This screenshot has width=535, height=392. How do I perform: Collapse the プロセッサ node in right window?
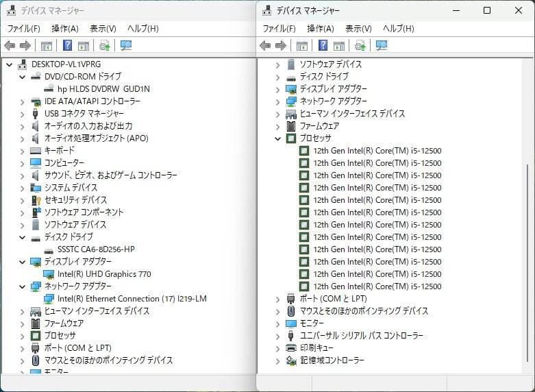click(277, 138)
